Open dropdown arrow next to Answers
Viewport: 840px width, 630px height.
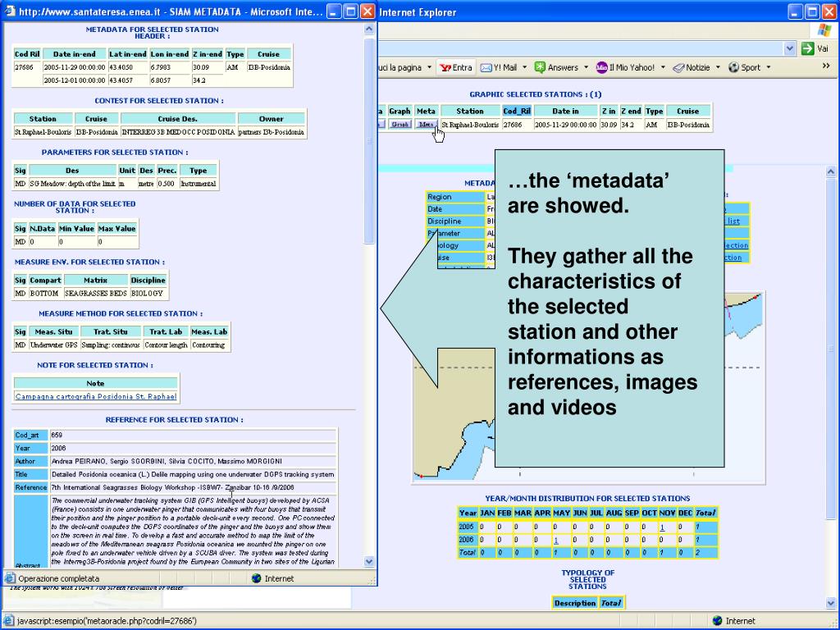pos(586,67)
